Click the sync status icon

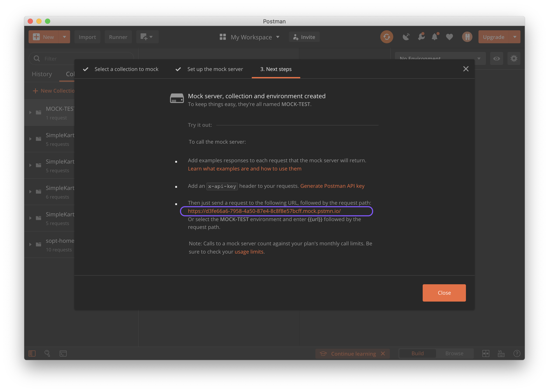(386, 37)
